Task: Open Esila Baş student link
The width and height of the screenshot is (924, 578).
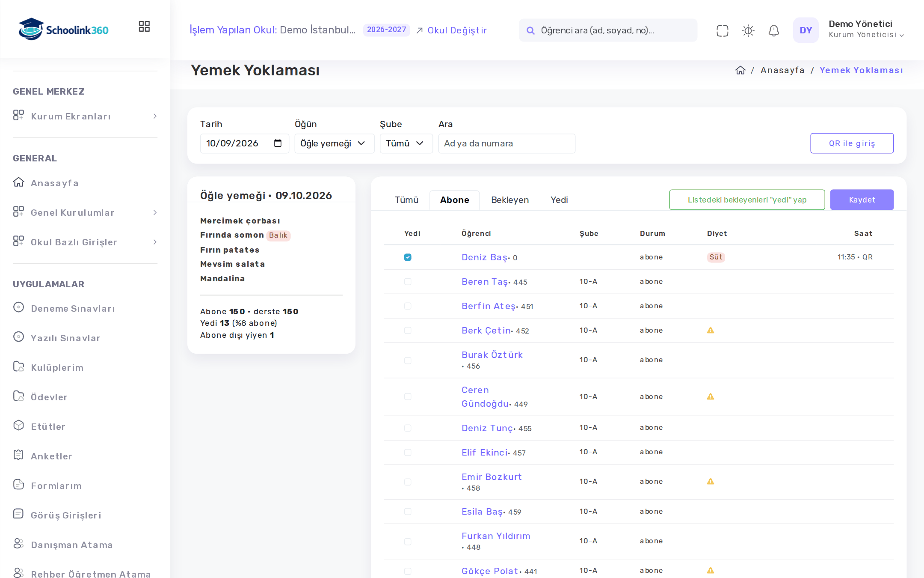Action: click(482, 512)
